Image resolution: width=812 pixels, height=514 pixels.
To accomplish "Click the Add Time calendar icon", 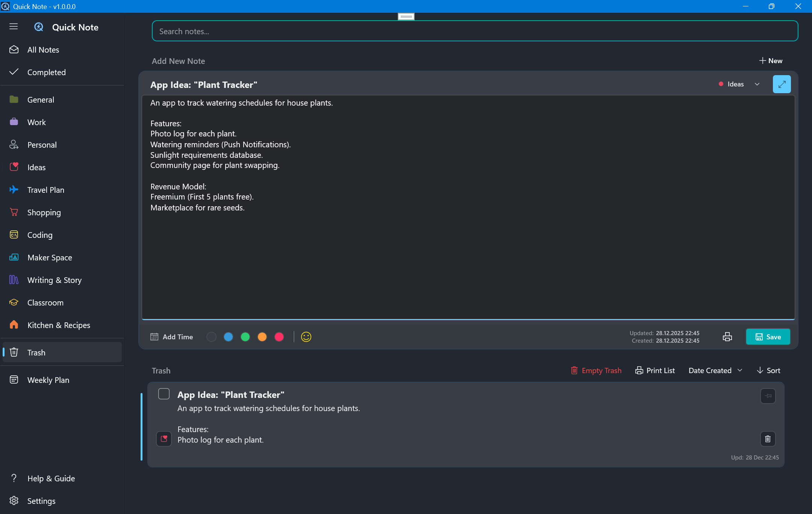I will (154, 337).
